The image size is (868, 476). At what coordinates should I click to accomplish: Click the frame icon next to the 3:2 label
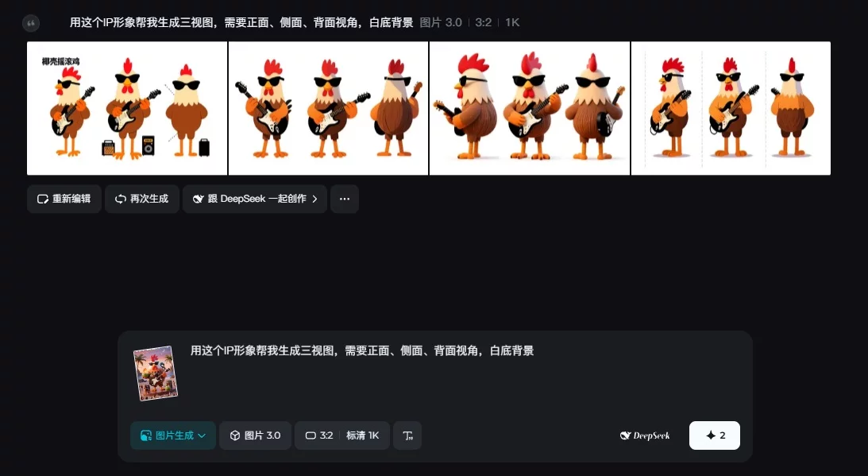click(x=311, y=435)
